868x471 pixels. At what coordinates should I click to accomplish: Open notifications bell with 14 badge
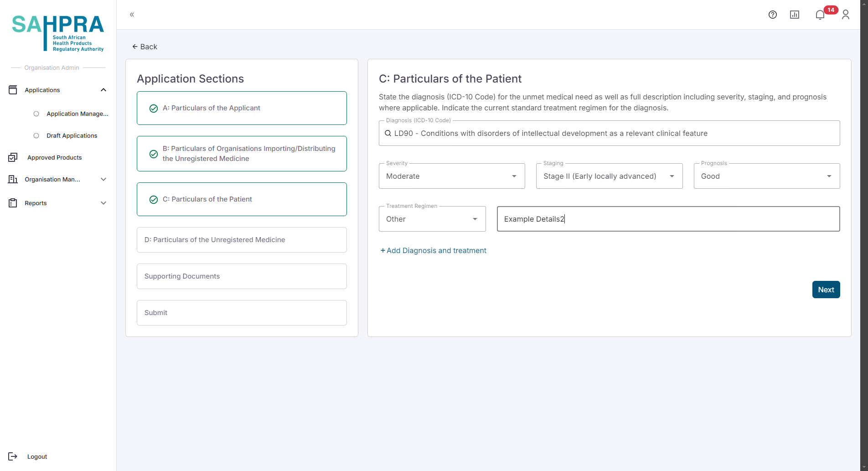click(820, 15)
